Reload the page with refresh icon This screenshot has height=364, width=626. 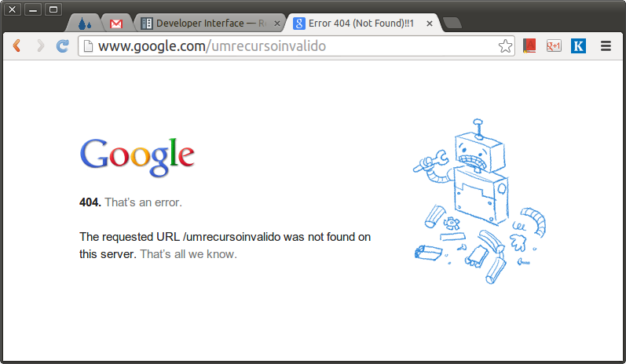tap(62, 45)
